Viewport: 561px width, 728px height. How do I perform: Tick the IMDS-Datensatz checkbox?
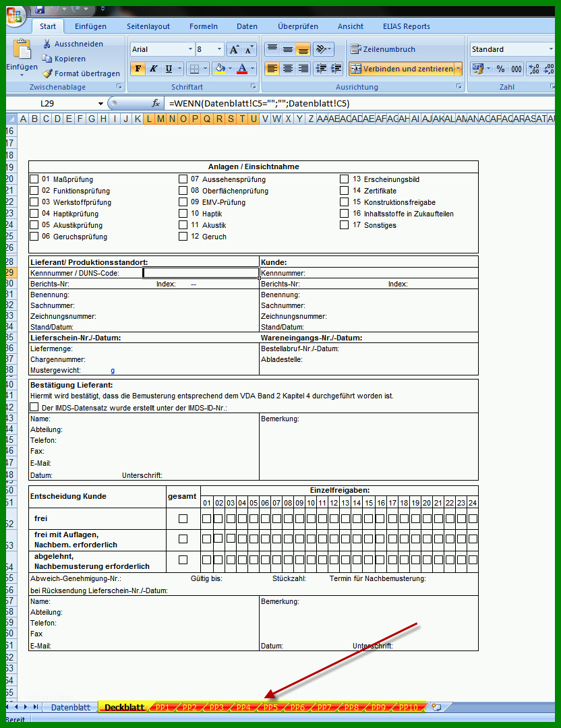point(34,407)
